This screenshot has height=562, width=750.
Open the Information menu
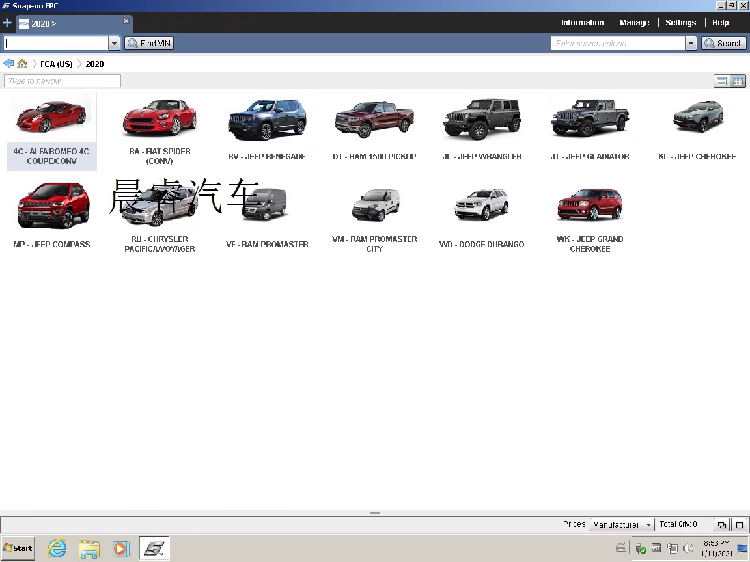[582, 22]
